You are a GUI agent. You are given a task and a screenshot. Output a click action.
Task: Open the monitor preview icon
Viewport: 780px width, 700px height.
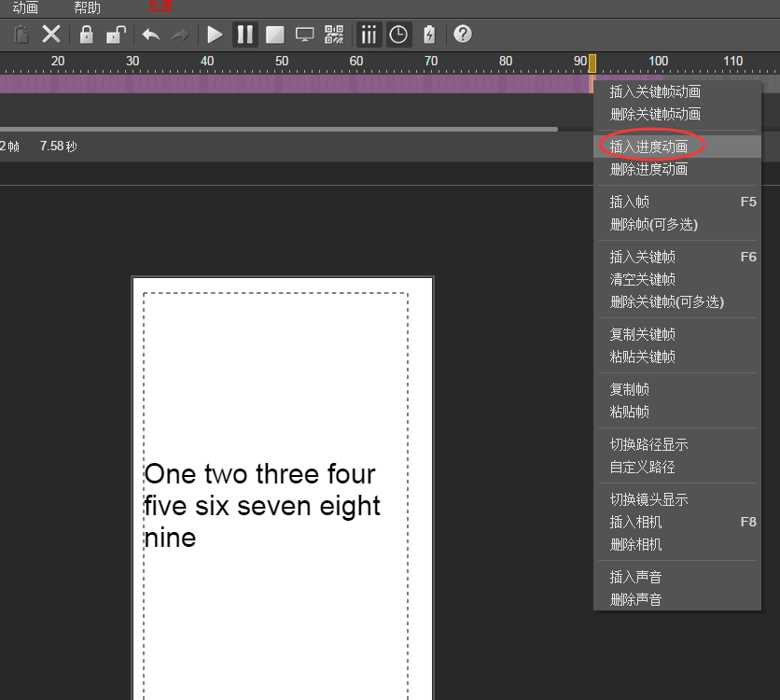coord(304,35)
